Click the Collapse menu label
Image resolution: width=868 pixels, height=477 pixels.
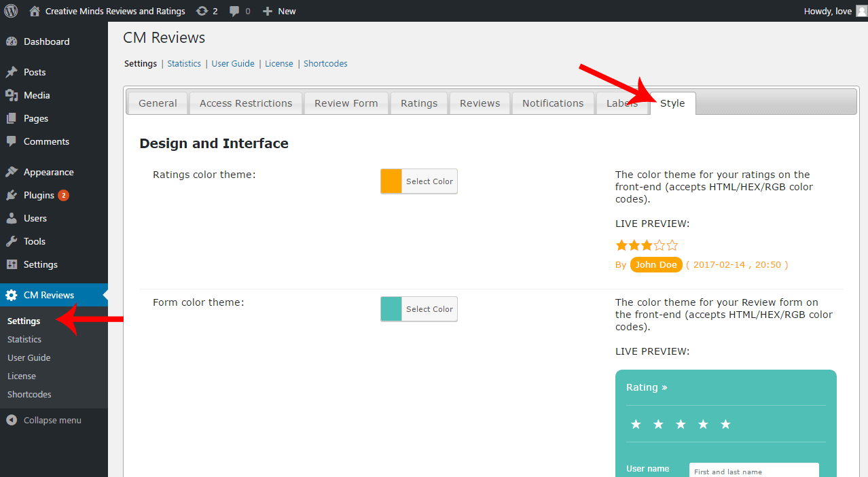point(52,421)
